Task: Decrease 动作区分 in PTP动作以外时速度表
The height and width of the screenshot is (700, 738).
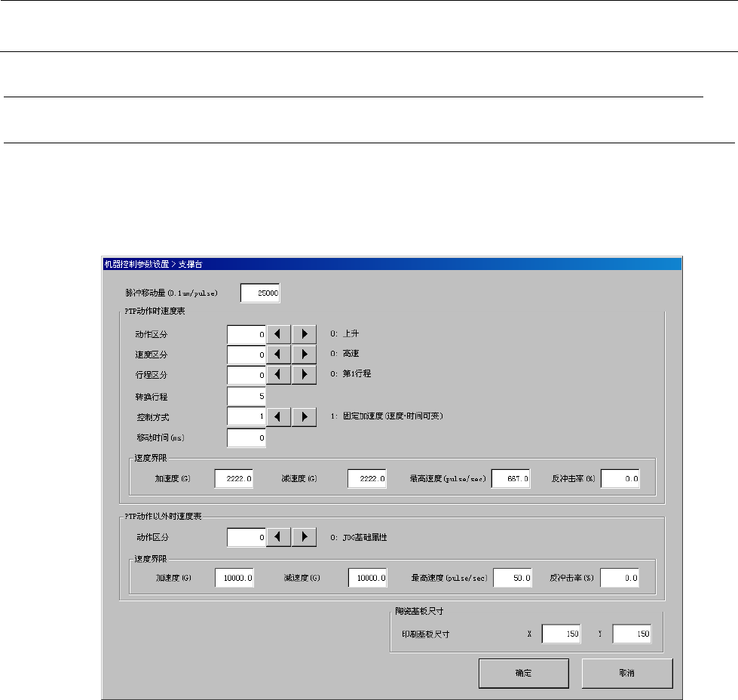Action: click(x=279, y=537)
